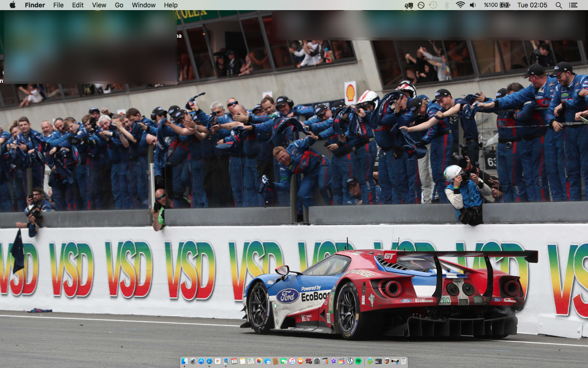Click the clock Tue 02:05
588x368 pixels.
(532, 5)
